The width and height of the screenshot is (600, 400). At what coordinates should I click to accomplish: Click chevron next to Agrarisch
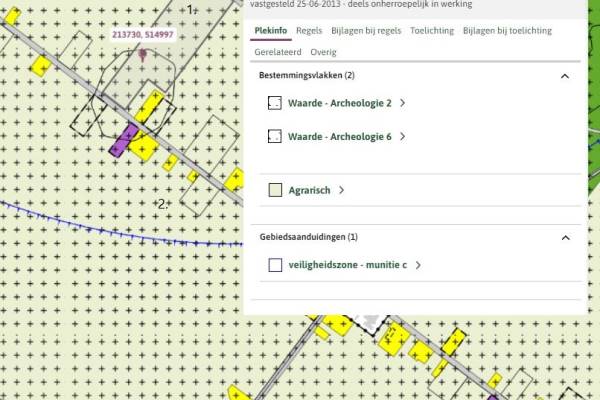[341, 190]
